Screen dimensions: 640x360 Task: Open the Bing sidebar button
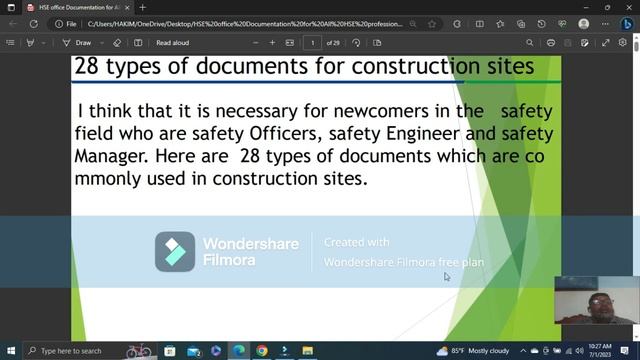pos(627,24)
